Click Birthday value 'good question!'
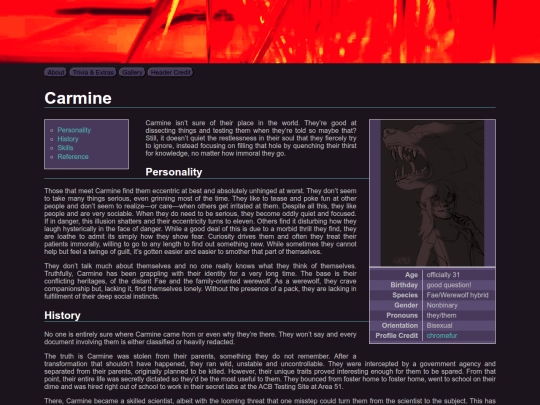 pyautogui.click(x=449, y=285)
